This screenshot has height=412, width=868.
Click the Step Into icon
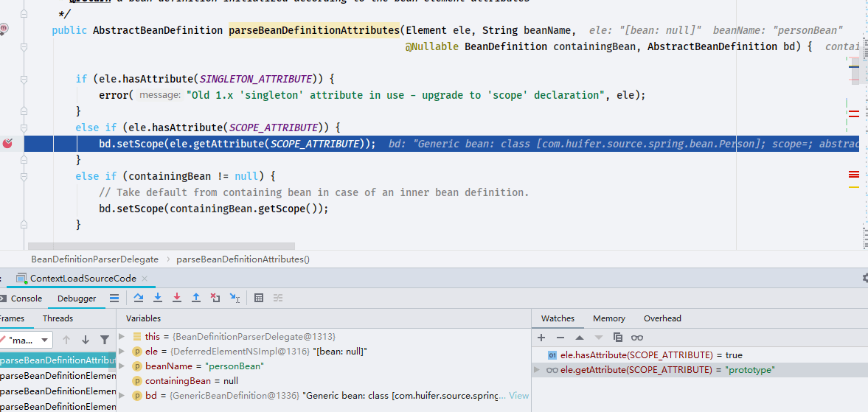click(x=158, y=298)
